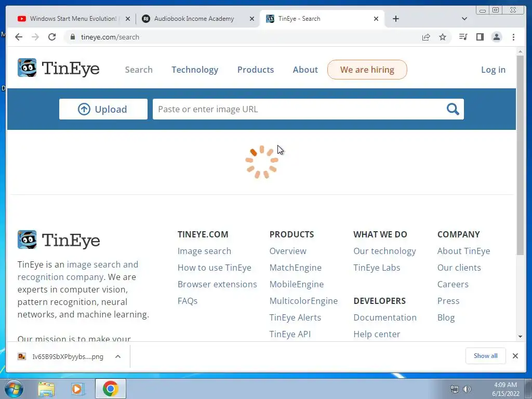Open the About TinEye company link
The image size is (532, 399).
pos(463,251)
